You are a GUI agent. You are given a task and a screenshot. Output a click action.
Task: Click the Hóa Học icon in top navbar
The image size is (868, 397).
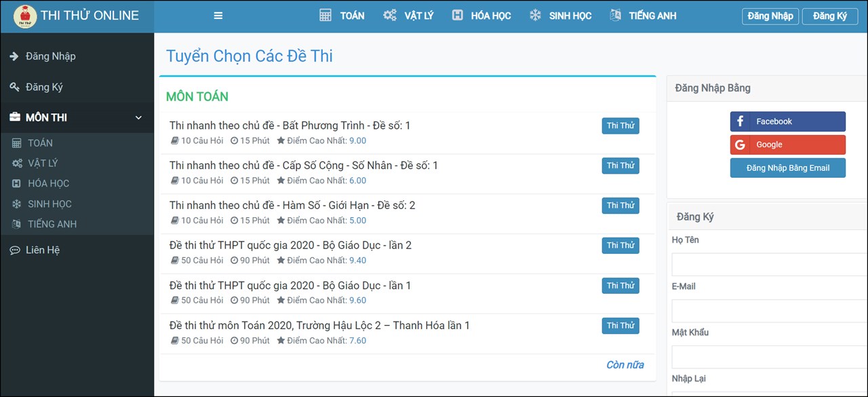tap(458, 16)
